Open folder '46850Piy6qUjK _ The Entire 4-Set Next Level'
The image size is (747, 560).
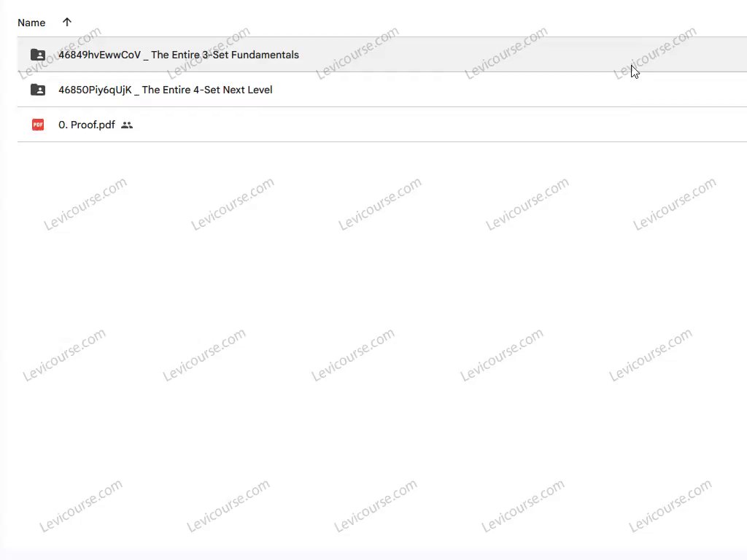click(166, 90)
